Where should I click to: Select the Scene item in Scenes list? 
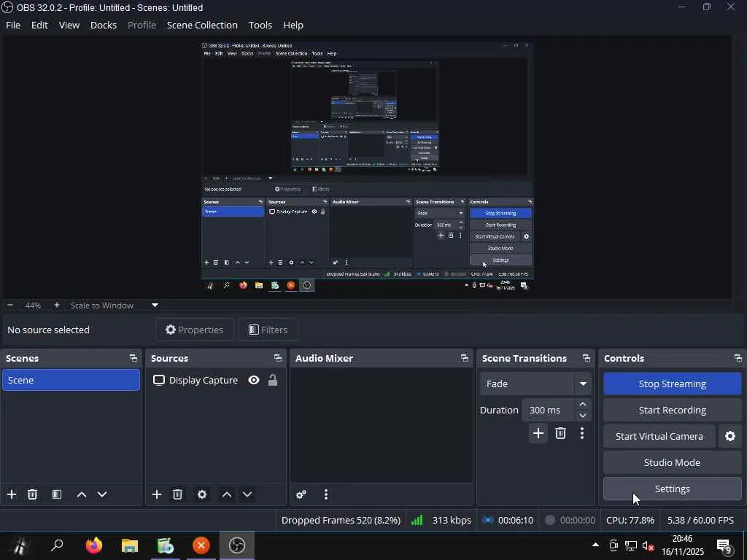tap(71, 380)
